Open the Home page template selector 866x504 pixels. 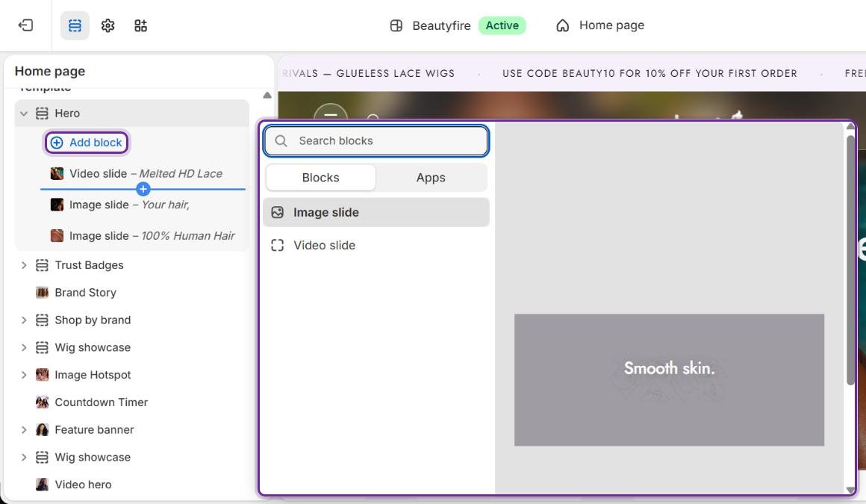tap(600, 25)
